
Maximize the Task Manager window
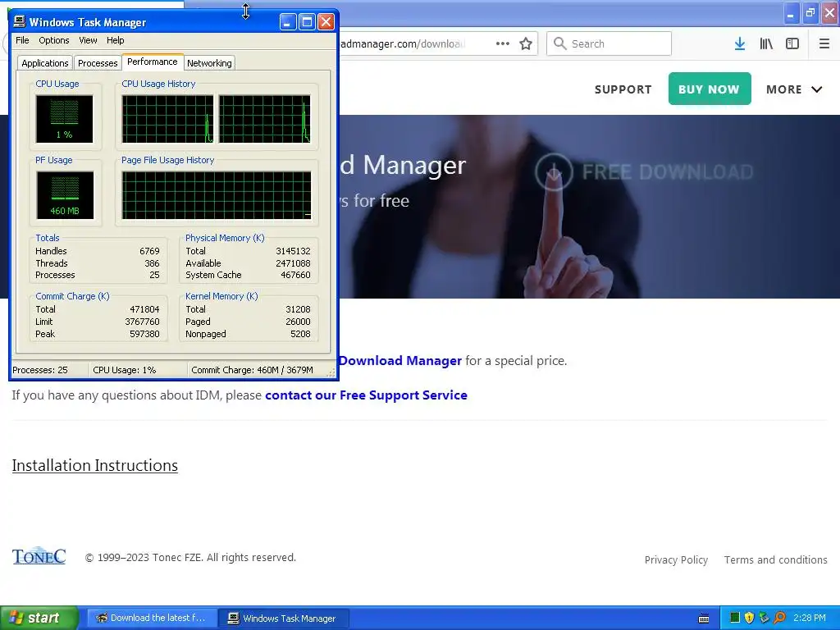[x=307, y=22]
